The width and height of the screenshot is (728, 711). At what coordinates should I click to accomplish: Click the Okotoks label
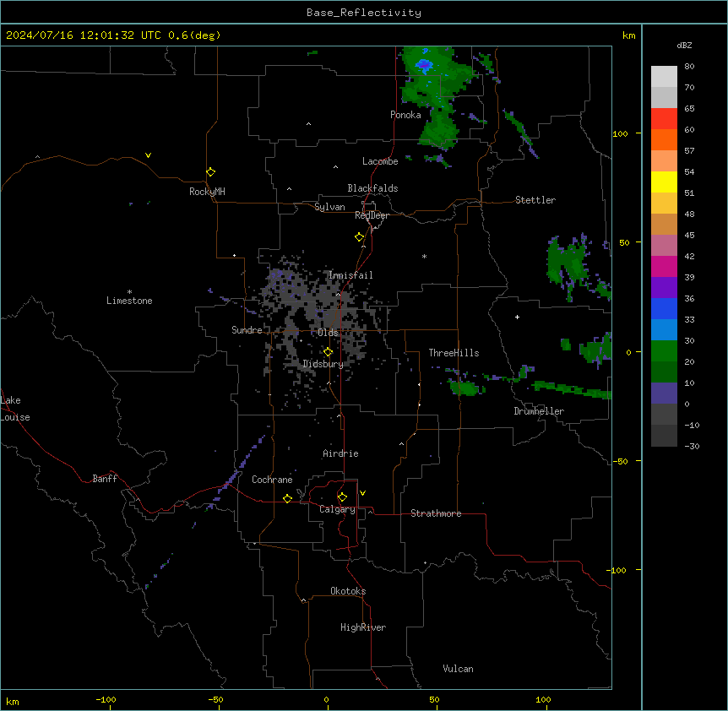point(348,591)
